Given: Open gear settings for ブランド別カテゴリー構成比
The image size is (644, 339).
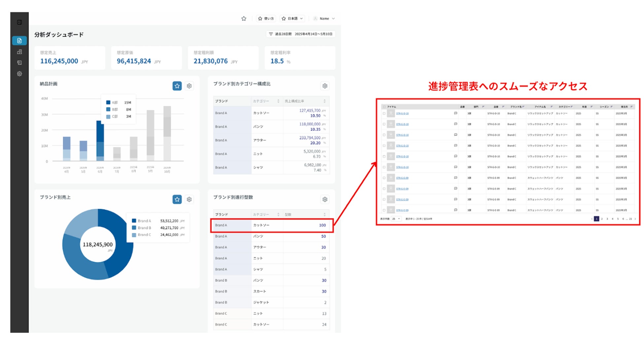Looking at the screenshot, I should (x=325, y=86).
